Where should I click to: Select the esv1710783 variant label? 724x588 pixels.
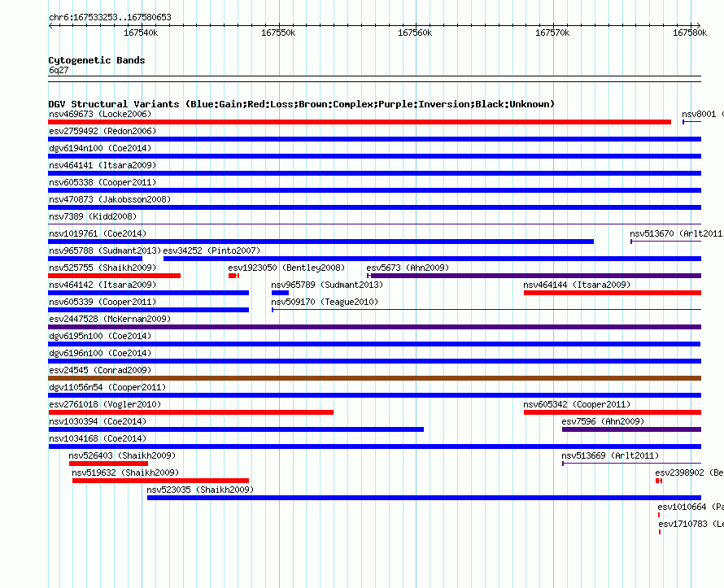[x=691, y=524]
